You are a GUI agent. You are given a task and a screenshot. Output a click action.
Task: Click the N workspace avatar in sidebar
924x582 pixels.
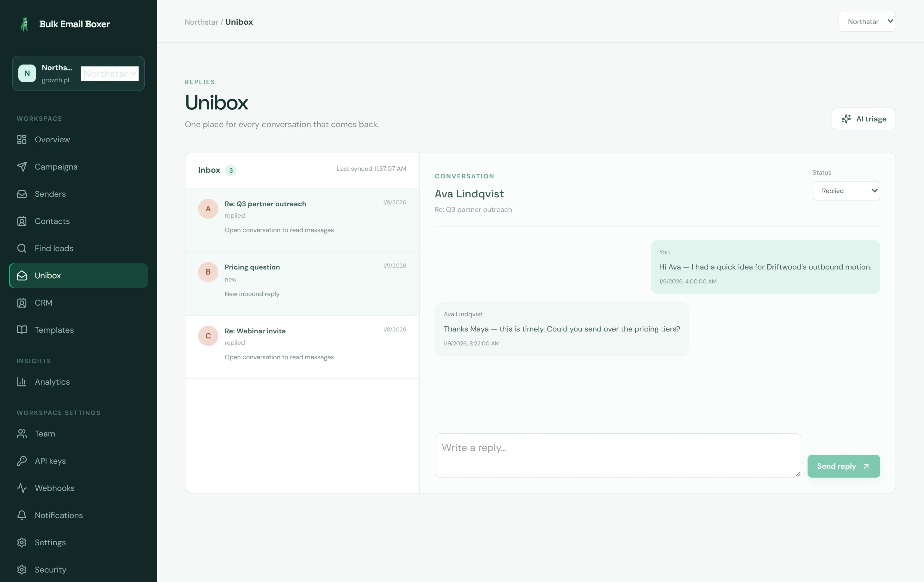[x=27, y=73]
